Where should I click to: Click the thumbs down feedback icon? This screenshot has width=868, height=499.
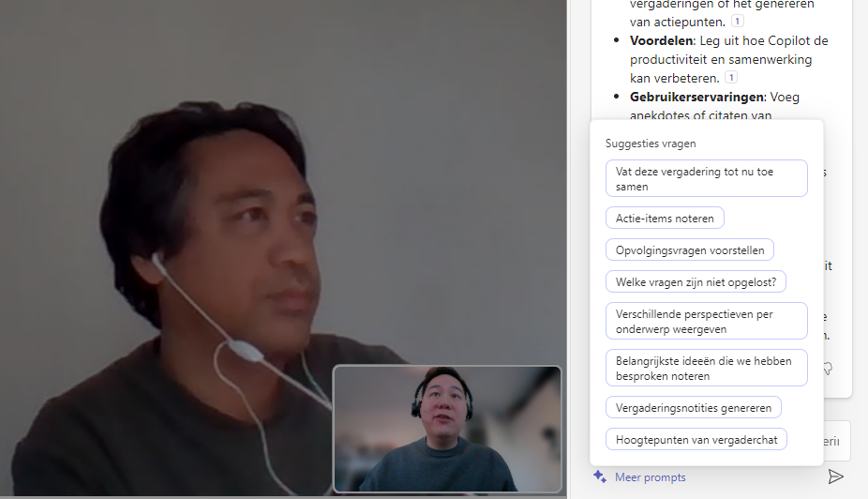tap(828, 369)
